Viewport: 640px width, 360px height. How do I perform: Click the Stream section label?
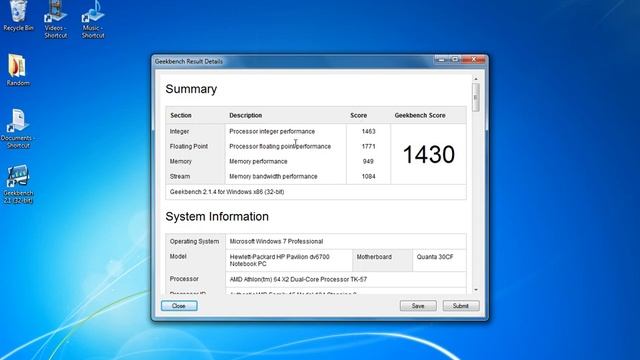click(180, 176)
